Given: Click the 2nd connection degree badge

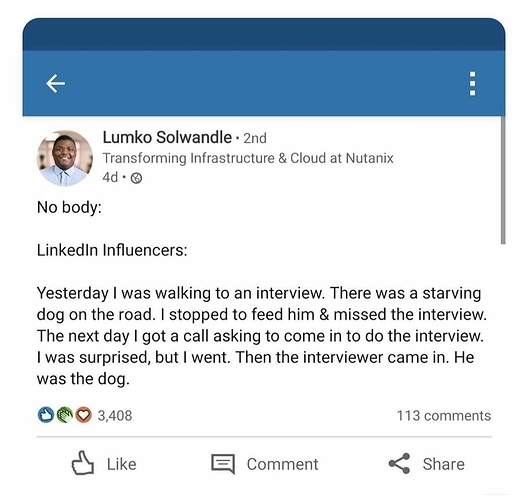Looking at the screenshot, I should click(x=255, y=138).
